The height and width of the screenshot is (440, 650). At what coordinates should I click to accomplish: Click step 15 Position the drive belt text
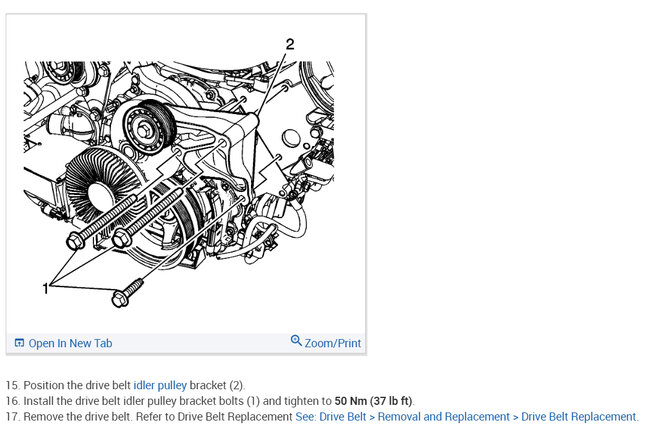click(126, 385)
